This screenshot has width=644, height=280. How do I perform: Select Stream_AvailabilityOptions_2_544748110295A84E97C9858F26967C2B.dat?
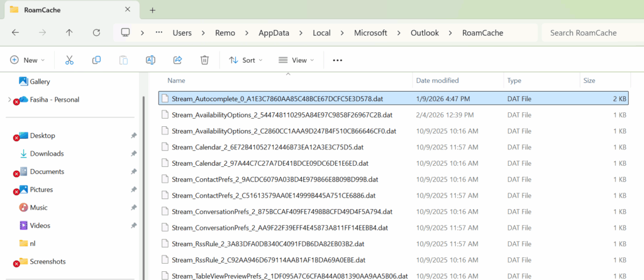tap(394, 115)
